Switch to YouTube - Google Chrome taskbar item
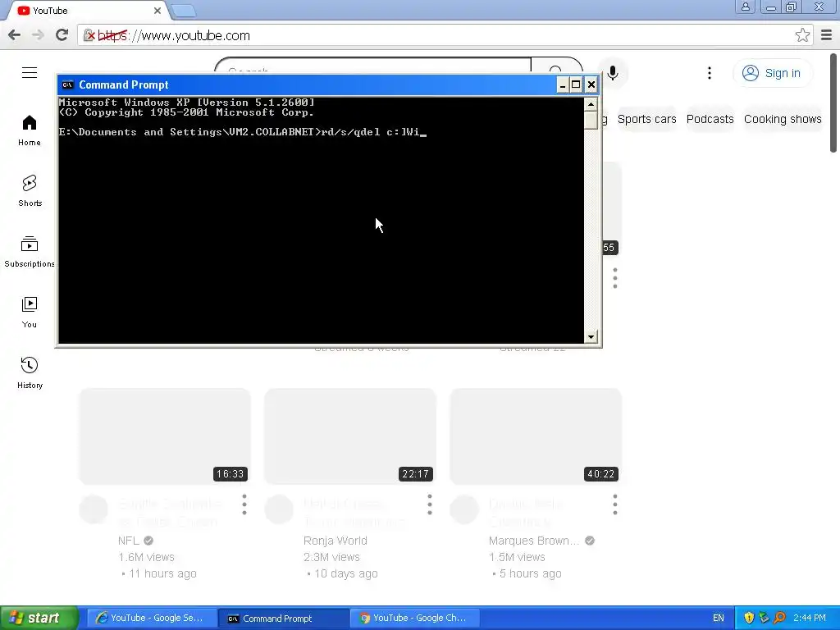This screenshot has height=630, width=840. [414, 618]
